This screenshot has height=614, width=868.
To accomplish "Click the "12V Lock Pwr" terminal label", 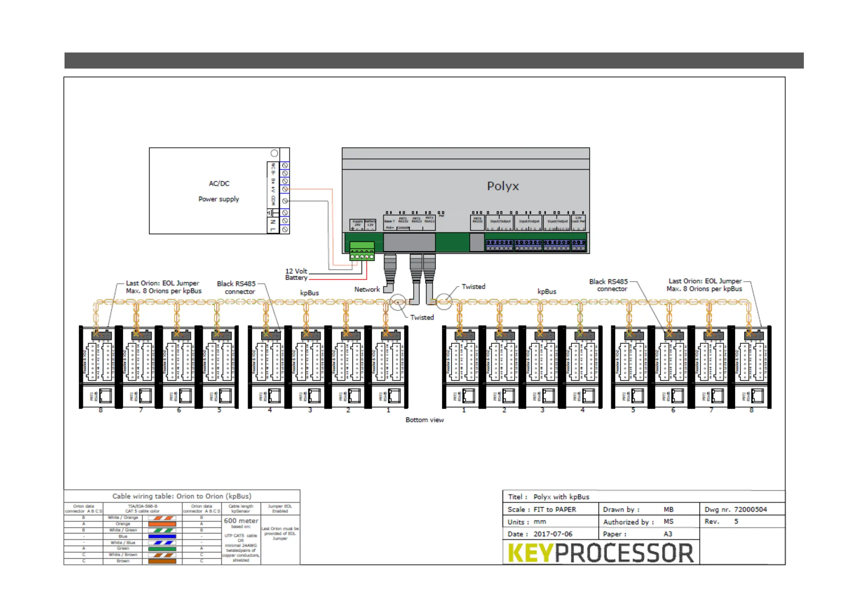I will click(579, 219).
